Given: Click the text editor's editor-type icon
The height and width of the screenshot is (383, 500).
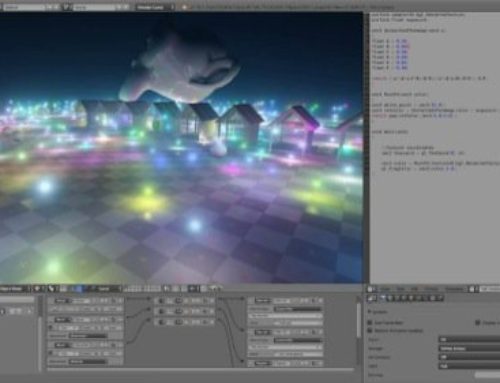Looking at the screenshot, I should pos(372,289).
